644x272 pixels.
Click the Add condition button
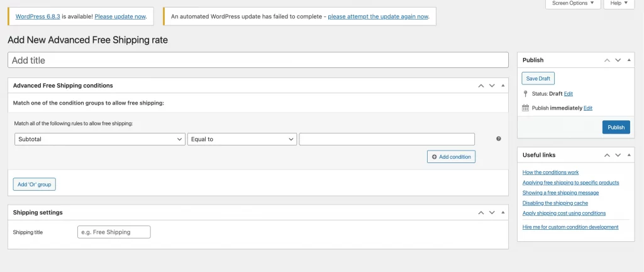(x=451, y=157)
